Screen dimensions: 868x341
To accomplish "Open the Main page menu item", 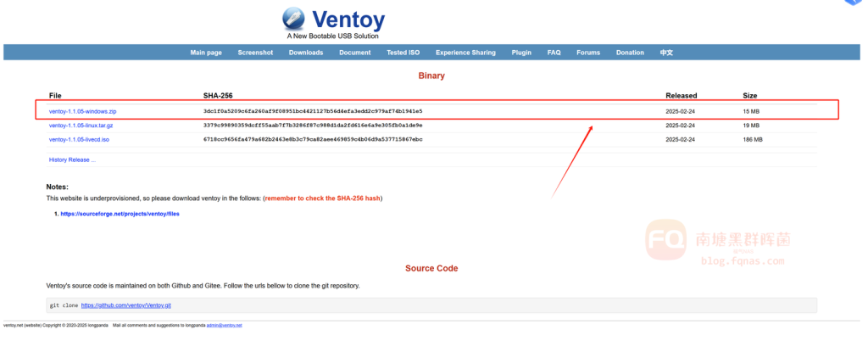I will point(206,53).
